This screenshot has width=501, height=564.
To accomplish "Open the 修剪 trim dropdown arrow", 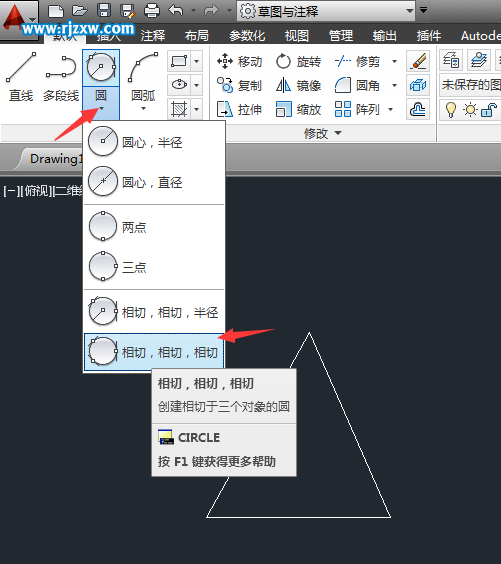I will [394, 62].
